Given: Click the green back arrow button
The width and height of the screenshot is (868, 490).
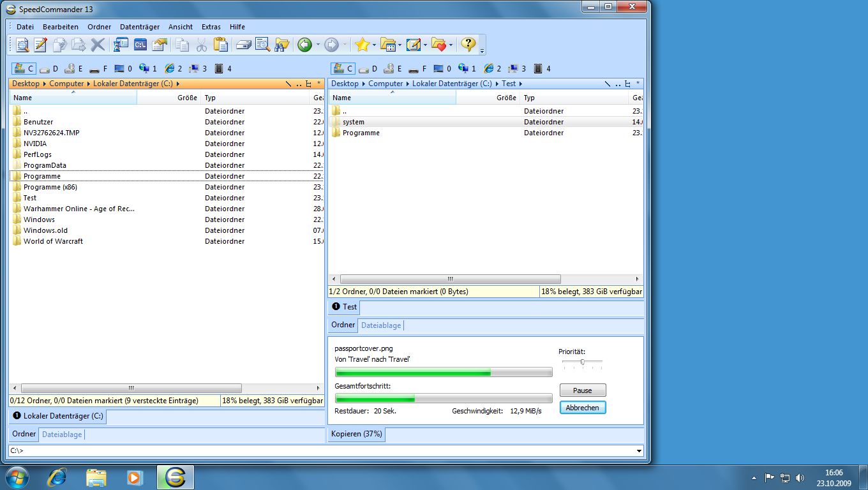Looking at the screenshot, I should pos(305,45).
